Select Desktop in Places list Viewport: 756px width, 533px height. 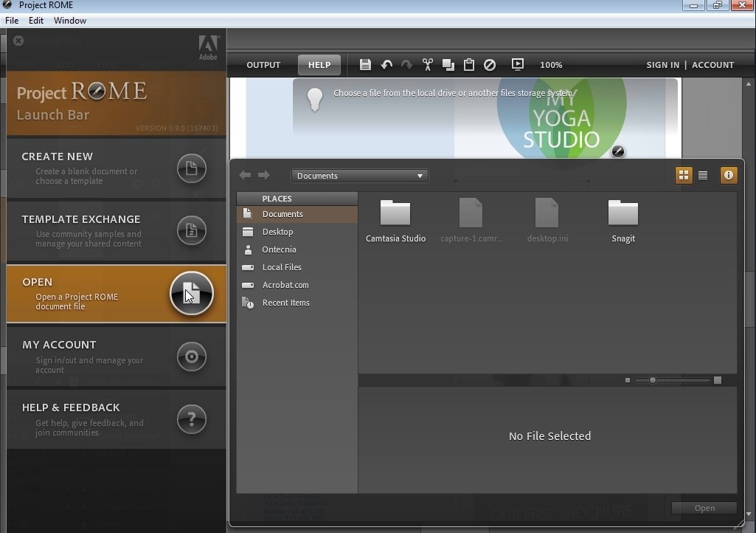[x=297, y=232]
